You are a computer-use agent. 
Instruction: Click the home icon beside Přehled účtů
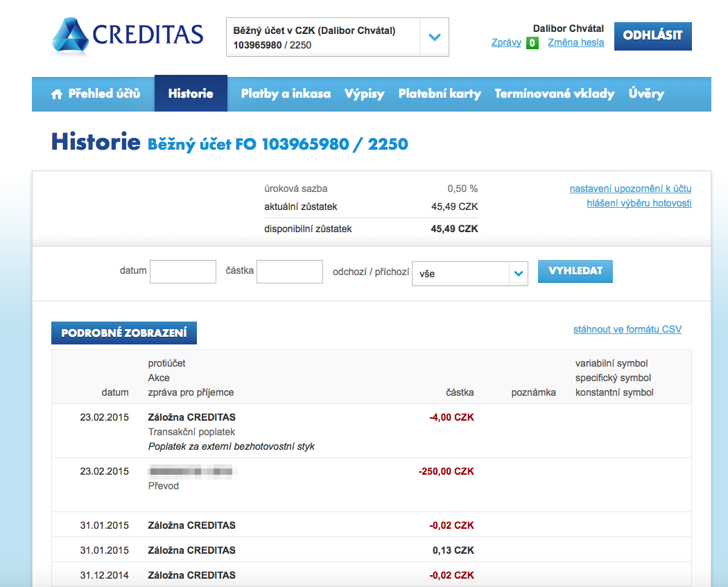57,94
